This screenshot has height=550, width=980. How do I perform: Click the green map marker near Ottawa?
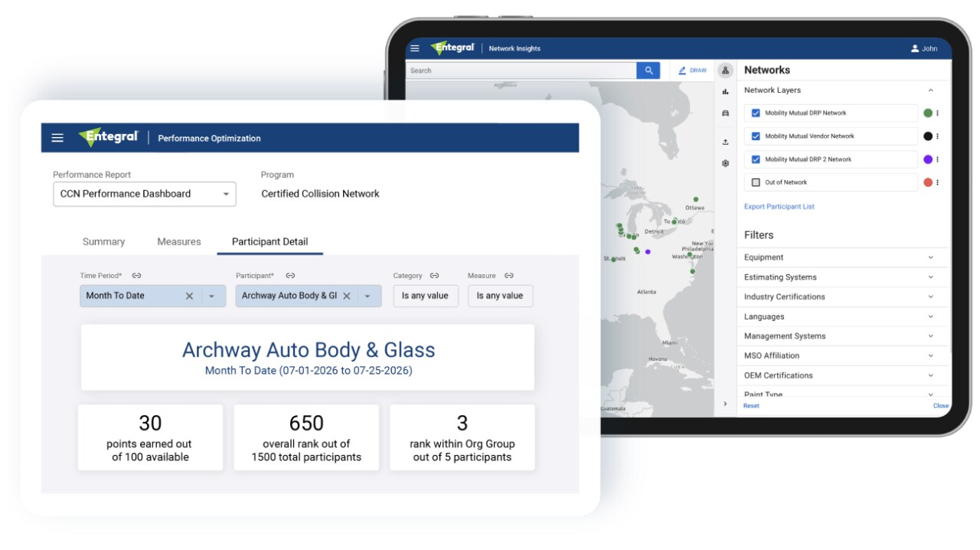[x=696, y=198]
